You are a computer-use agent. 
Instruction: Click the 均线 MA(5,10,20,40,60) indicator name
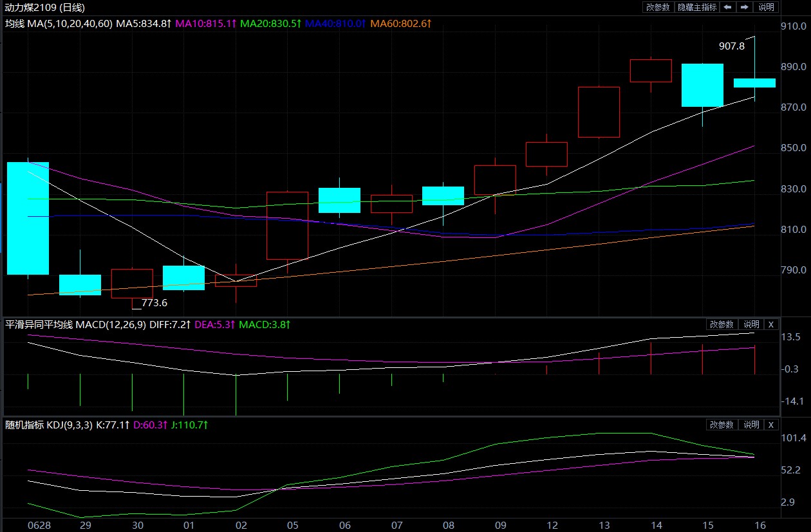[59, 23]
